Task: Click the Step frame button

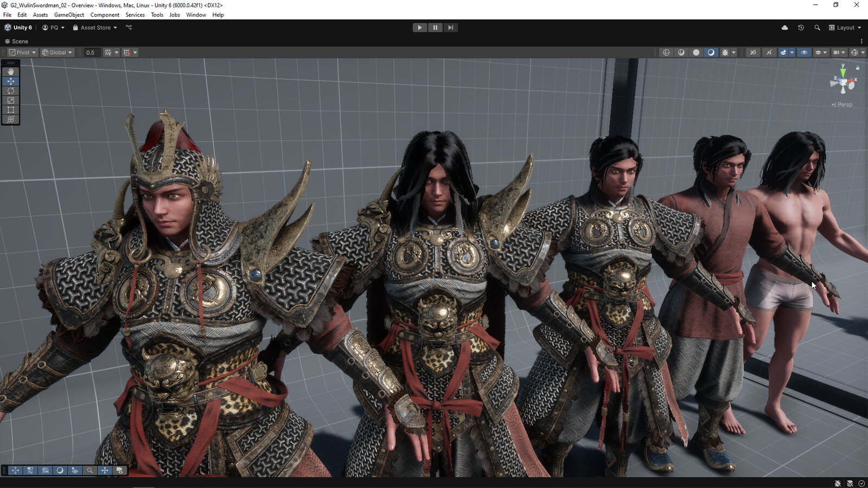Action: (x=450, y=28)
